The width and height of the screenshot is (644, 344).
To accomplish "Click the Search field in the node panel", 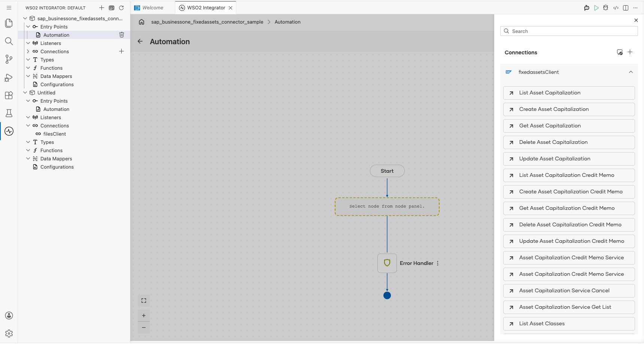I will pos(569,31).
